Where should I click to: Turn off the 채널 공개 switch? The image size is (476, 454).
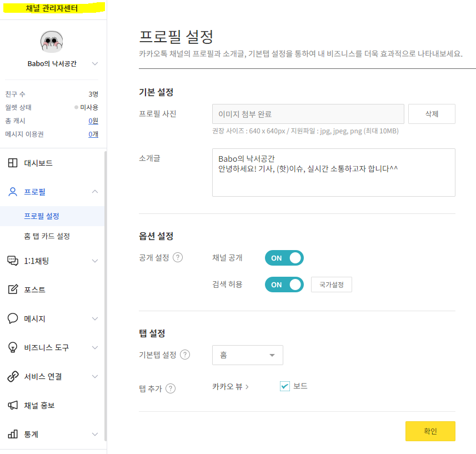pyautogui.click(x=284, y=258)
